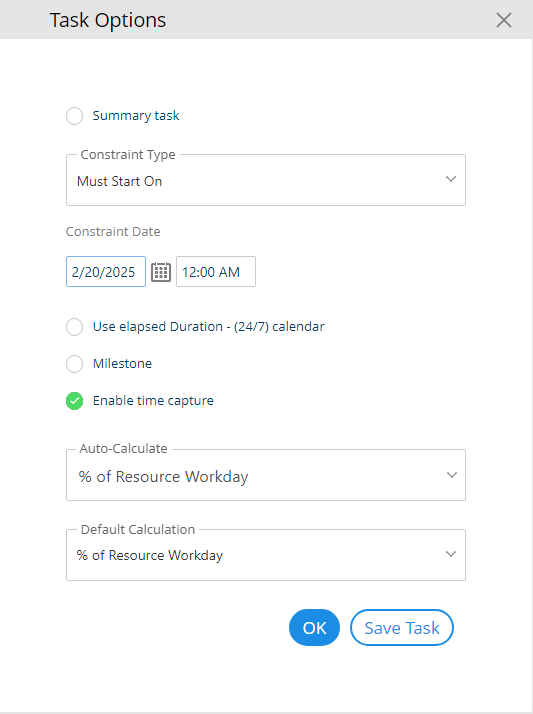Click the Default Calculation chevron arrow
Viewport: 533px width, 714px height.
[x=451, y=554]
